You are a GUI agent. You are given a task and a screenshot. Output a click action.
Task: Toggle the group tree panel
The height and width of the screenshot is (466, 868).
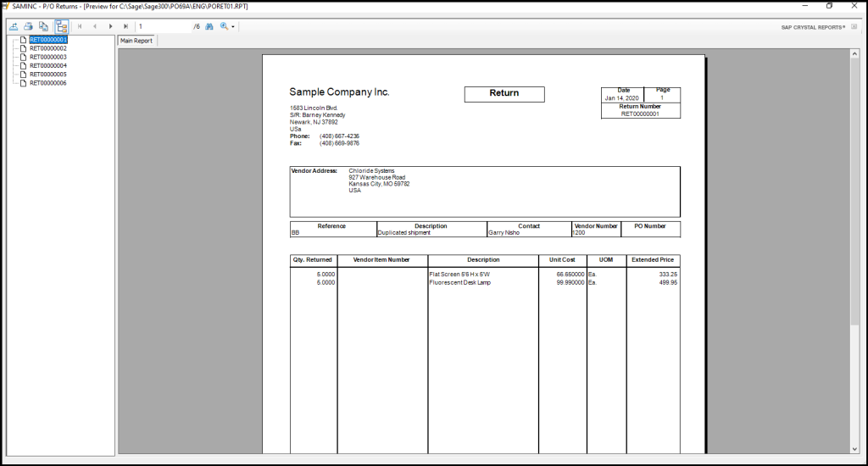pos(61,26)
